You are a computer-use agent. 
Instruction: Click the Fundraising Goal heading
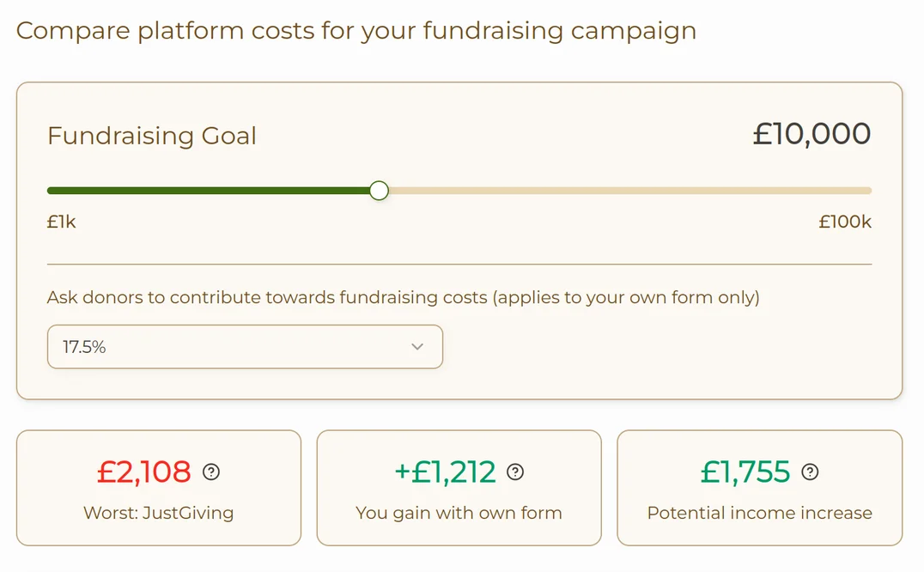[x=151, y=136]
